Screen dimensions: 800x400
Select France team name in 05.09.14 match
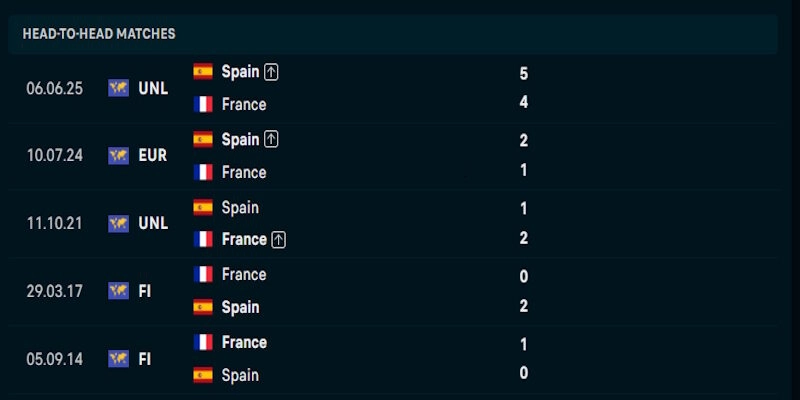click(244, 342)
